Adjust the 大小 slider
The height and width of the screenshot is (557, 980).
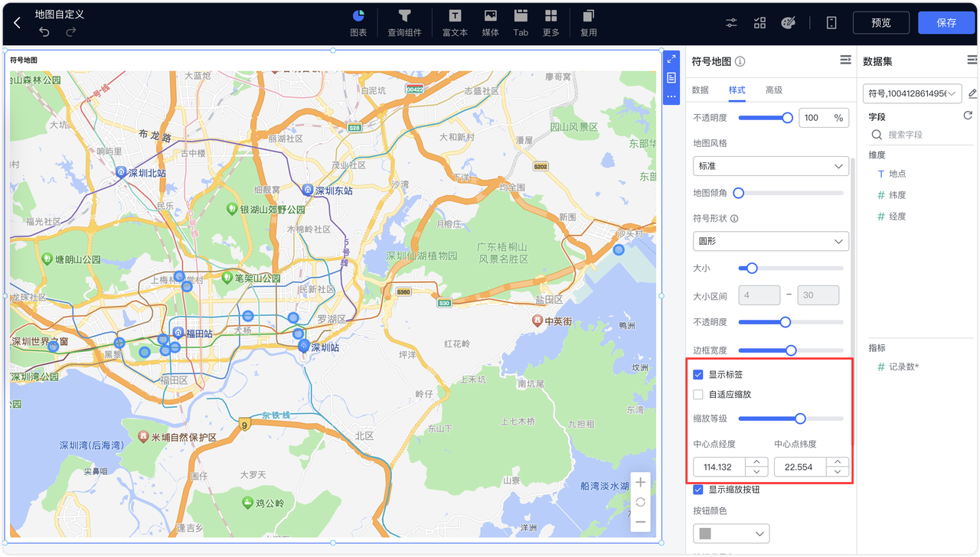coord(752,269)
